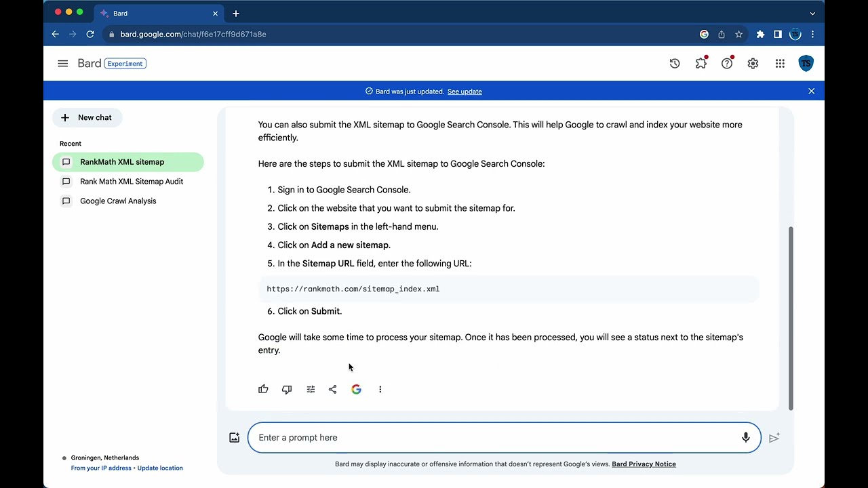The image size is (868, 488).
Task: Click the Groningen, Netherlands location text
Action: coord(105,458)
